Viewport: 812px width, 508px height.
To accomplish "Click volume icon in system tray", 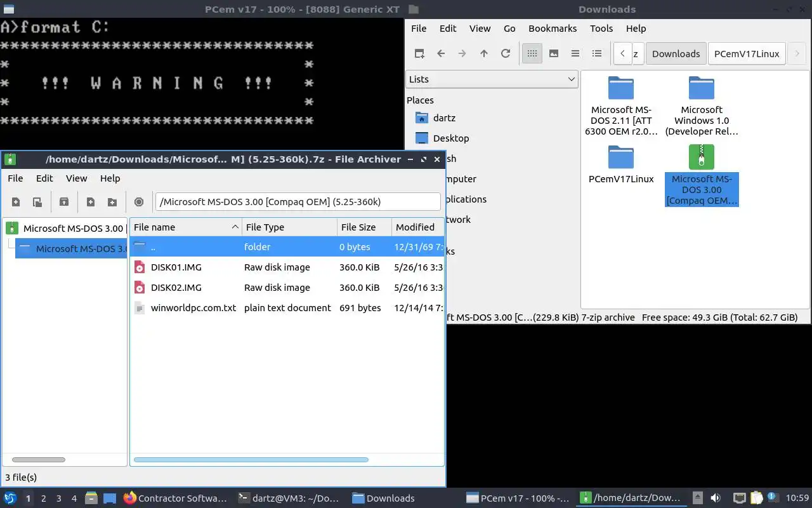I will tap(716, 498).
